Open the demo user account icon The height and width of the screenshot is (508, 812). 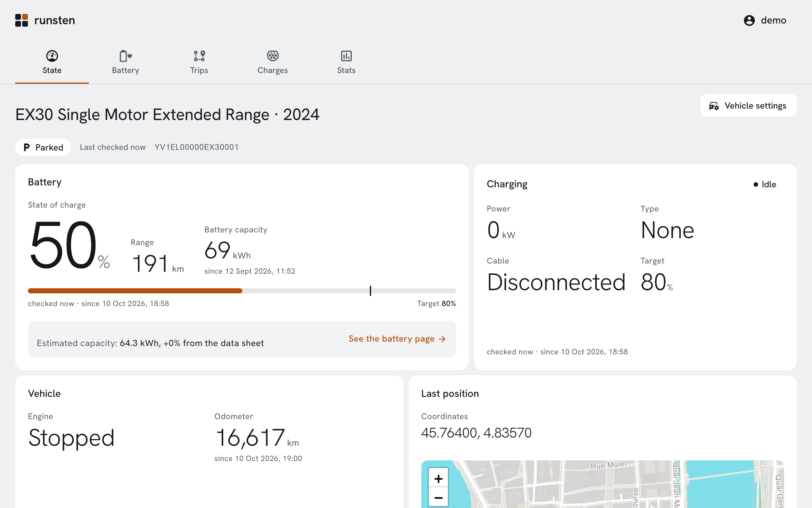749,20
